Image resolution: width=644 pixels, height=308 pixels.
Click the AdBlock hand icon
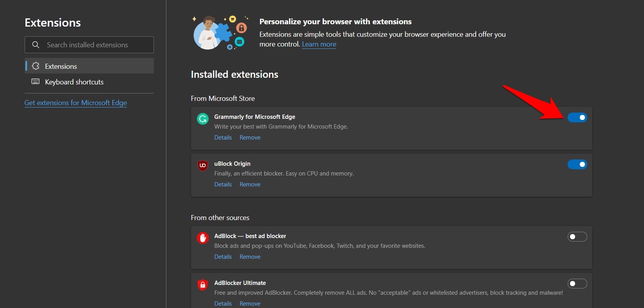[202, 238]
